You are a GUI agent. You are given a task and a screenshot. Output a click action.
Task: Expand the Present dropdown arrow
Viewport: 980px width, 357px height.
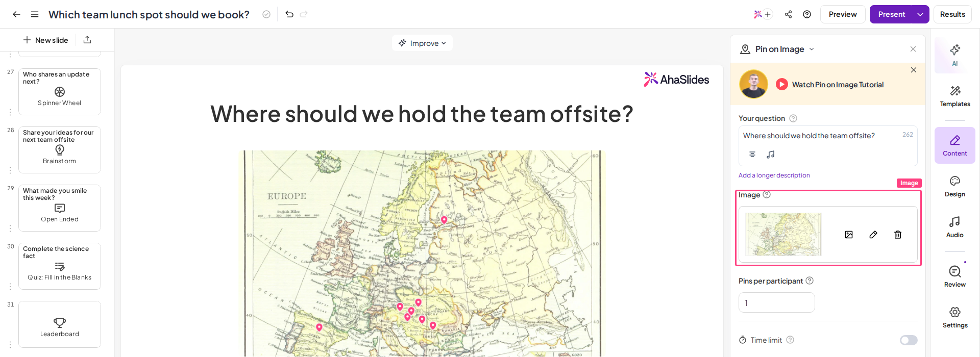click(920, 14)
